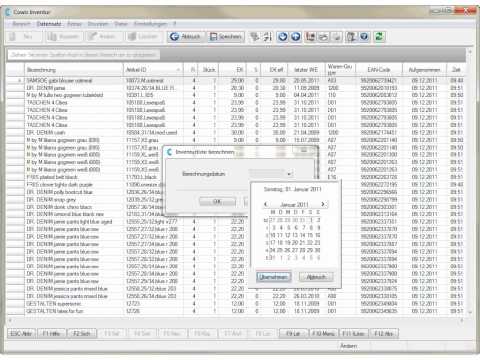Select the SAMSOE gabi blouse row

pyautogui.click(x=236, y=80)
